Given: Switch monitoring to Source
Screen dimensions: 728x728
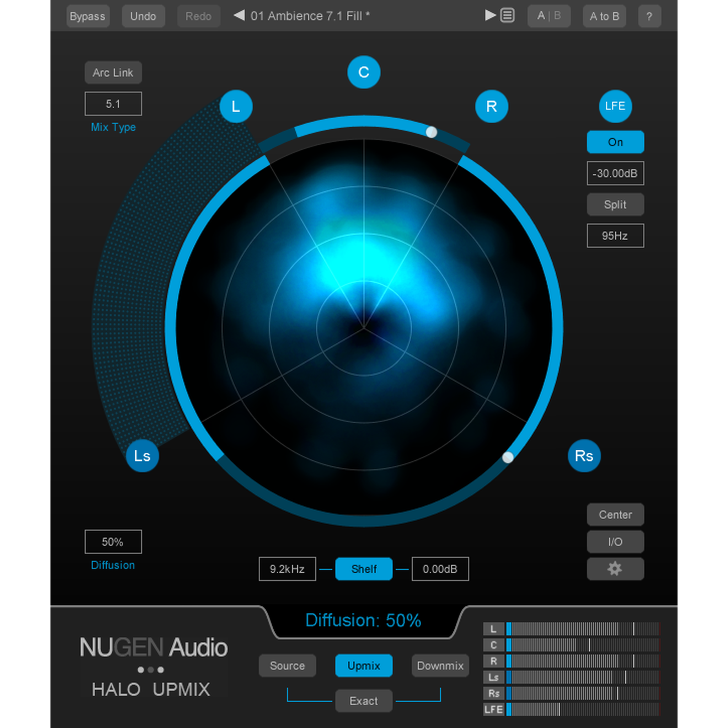Looking at the screenshot, I should pyautogui.click(x=287, y=665).
